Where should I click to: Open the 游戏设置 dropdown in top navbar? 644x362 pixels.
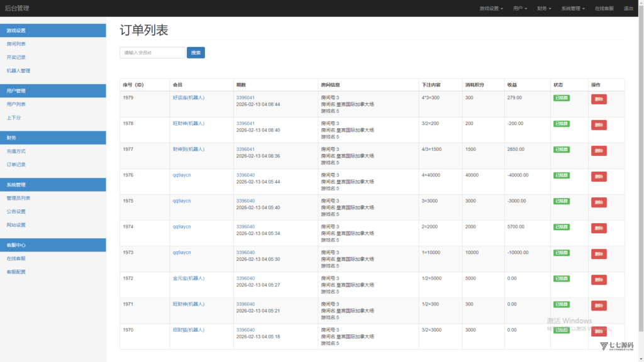coord(491,9)
